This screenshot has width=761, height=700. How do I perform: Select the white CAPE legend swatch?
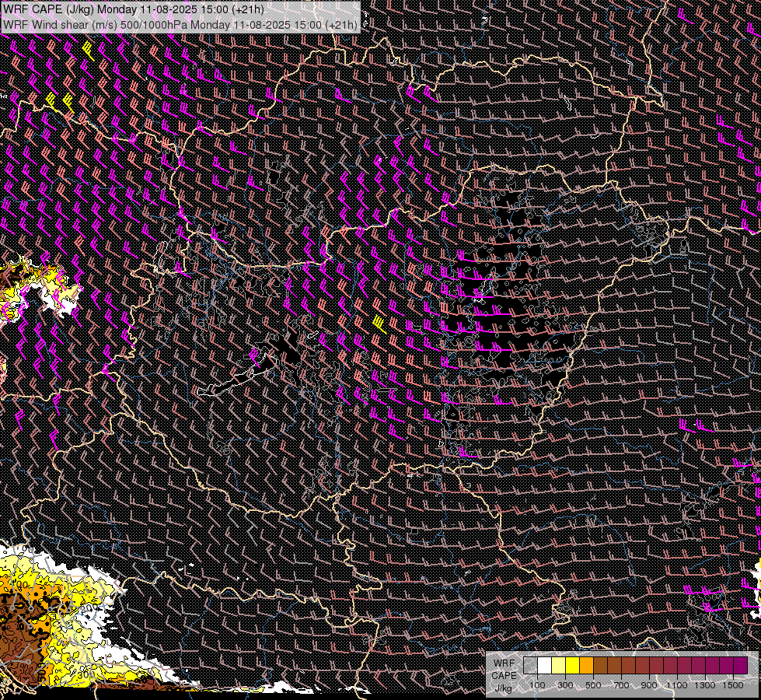pos(545,665)
